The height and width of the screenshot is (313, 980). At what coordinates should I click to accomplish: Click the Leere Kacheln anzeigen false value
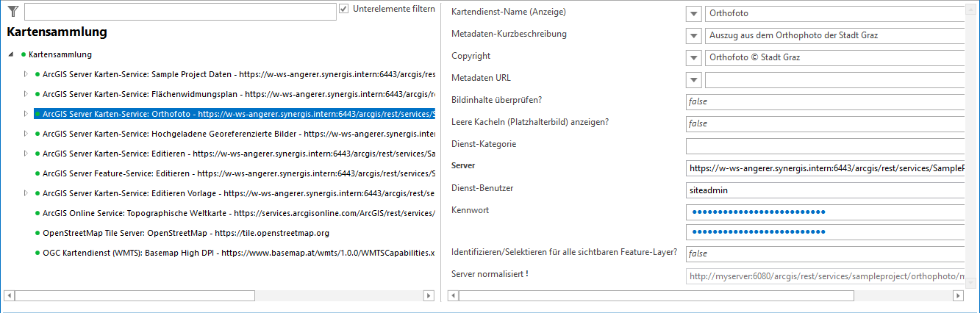coord(825,124)
